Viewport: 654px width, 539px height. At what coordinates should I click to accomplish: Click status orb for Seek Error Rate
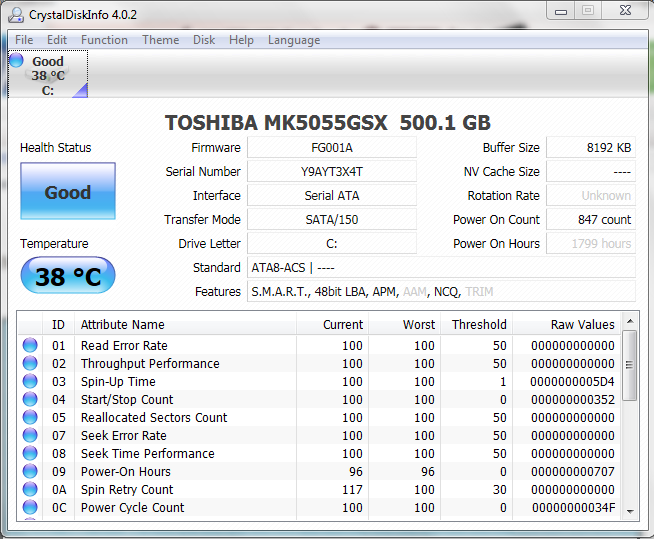tap(30, 435)
